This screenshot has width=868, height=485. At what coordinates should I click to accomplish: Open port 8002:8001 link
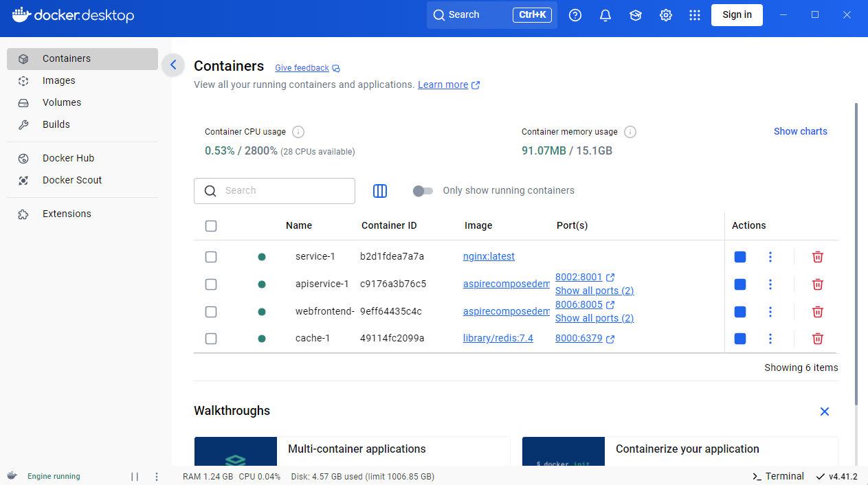[x=585, y=278]
